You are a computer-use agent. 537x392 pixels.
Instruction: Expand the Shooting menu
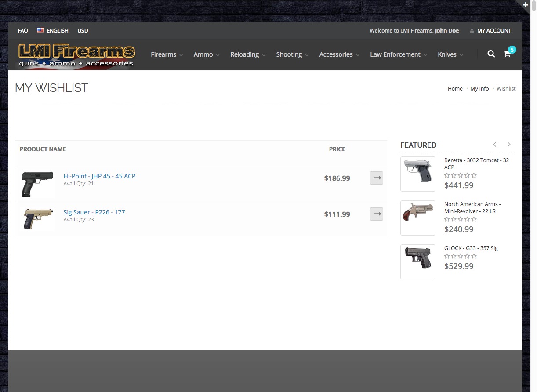(292, 54)
